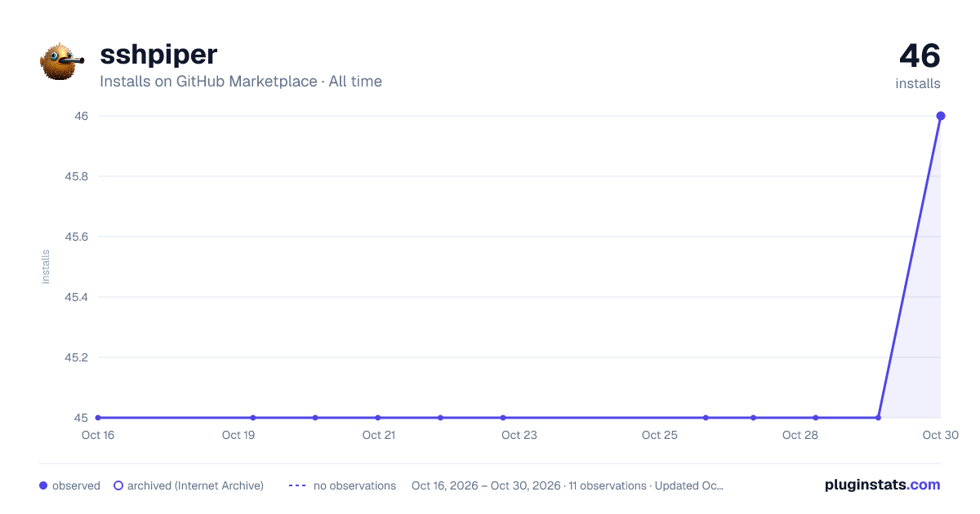This screenshot has width=980, height=514.
Task: Click the 'no observations' legend label
Action: tap(354, 485)
